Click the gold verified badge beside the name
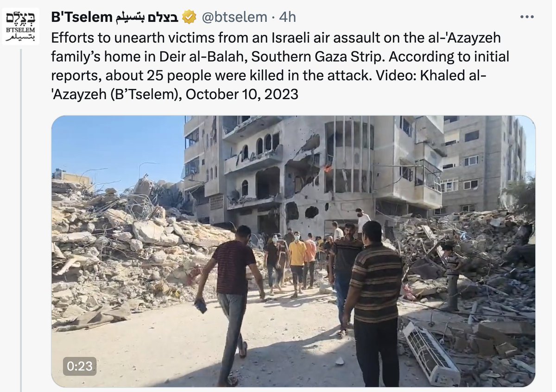This screenshot has width=556, height=392. click(189, 18)
